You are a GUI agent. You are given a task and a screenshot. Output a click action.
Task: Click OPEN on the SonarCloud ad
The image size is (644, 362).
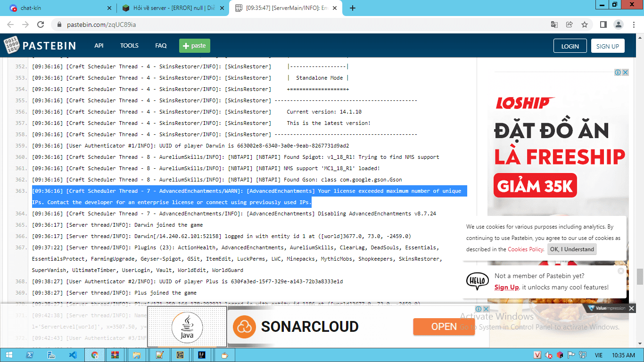444,327
